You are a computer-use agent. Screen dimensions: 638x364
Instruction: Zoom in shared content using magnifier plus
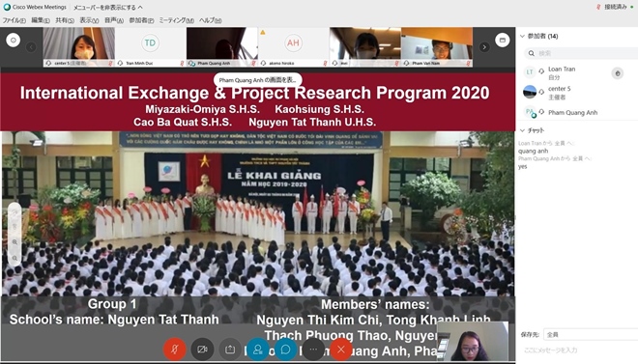(14, 242)
